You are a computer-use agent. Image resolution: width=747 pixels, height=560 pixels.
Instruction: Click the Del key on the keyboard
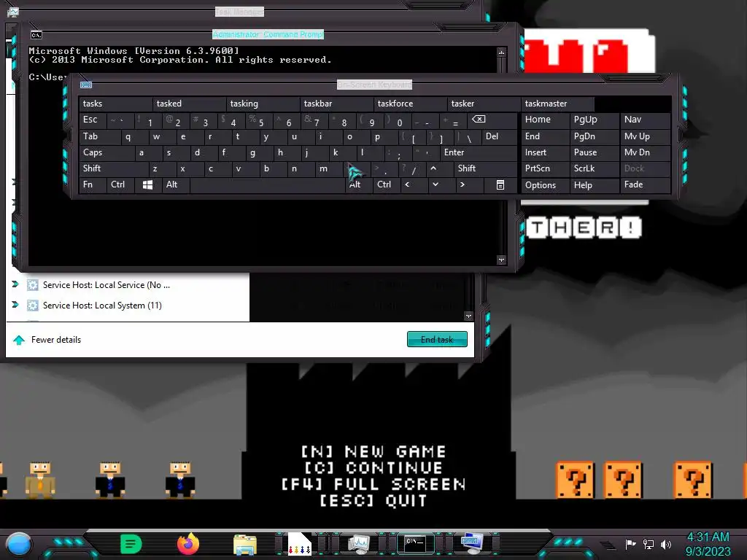(x=499, y=136)
